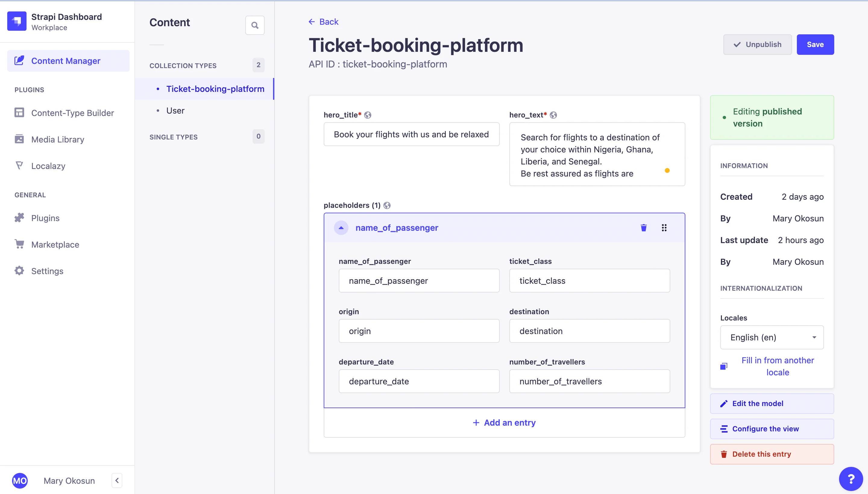Image resolution: width=868 pixels, height=494 pixels.
Task: Open the Localazy plugin
Action: 48,166
